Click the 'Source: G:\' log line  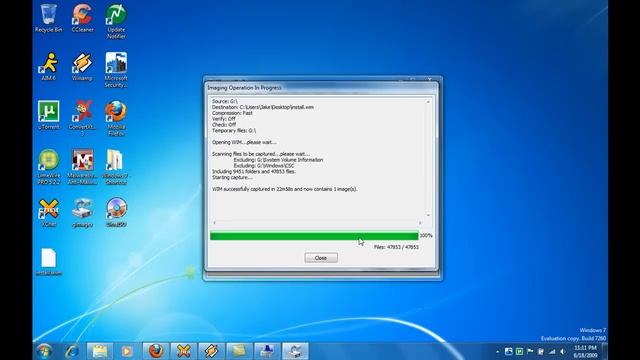(225, 101)
